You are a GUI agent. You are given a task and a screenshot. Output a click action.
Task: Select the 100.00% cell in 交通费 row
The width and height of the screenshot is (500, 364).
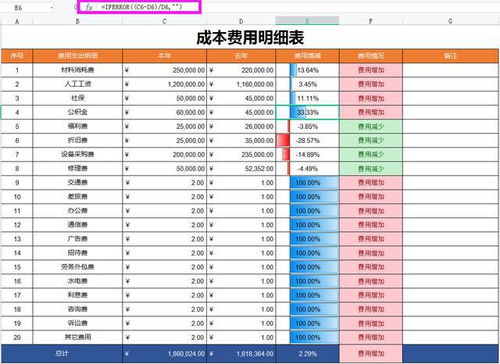click(307, 182)
